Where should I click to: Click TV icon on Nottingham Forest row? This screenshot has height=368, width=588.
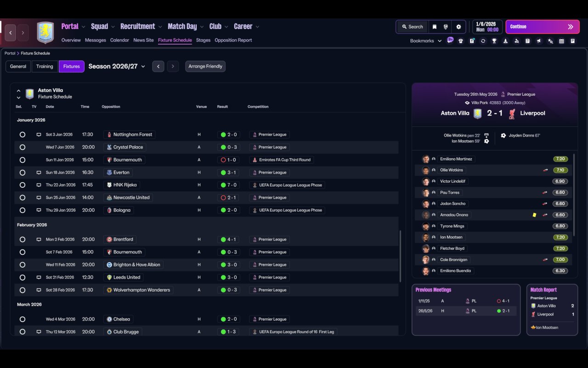tap(39, 135)
